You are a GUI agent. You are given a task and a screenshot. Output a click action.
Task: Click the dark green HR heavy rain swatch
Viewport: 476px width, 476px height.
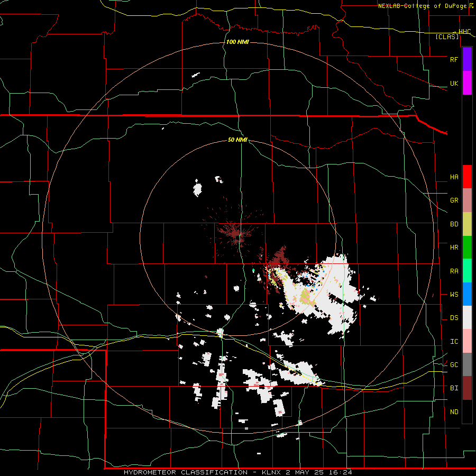[467, 248]
